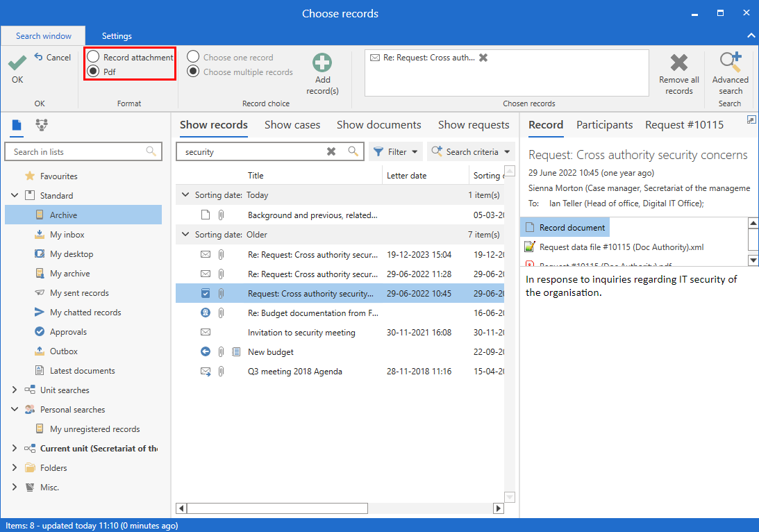Select Choose one record radio button
Screen dimensions: 759x532
[193, 58]
